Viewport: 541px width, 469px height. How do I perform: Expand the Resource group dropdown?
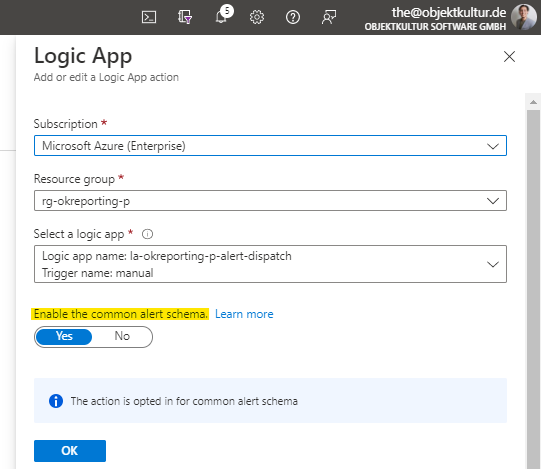pos(270,201)
